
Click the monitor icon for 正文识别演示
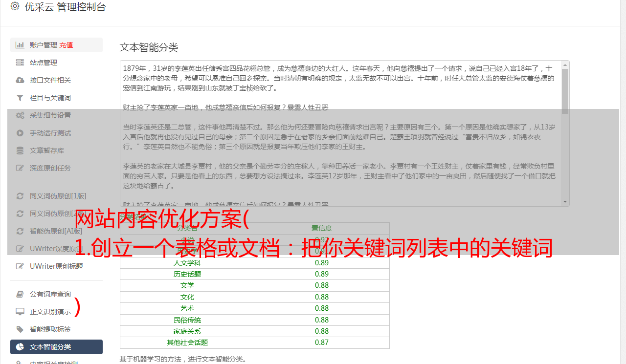[20, 312]
